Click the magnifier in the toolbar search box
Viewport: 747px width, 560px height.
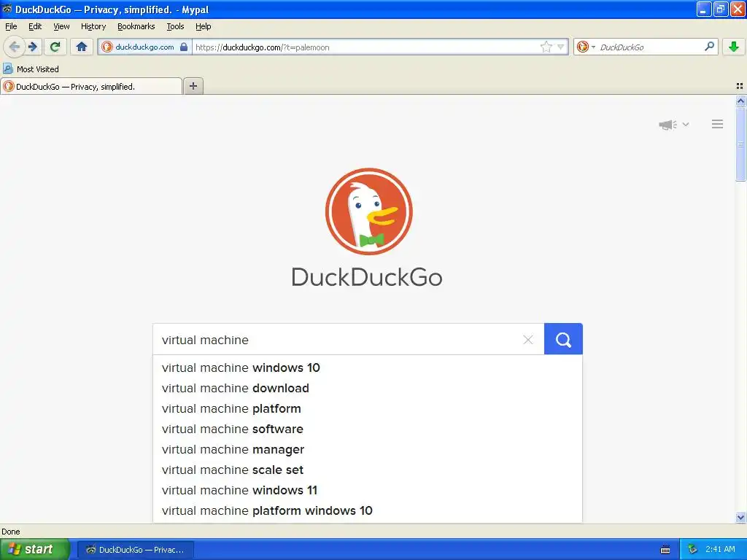click(x=709, y=46)
